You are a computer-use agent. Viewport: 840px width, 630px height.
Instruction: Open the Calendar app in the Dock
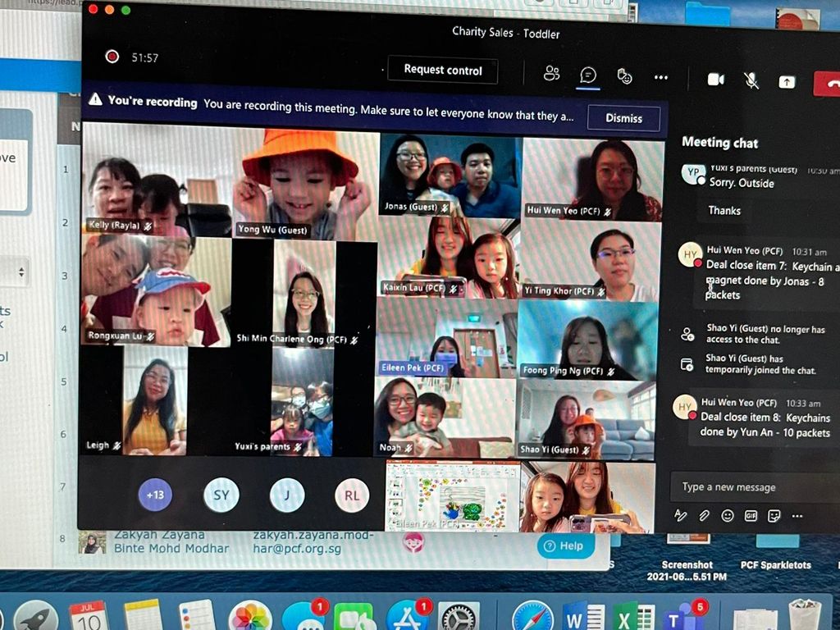pyautogui.click(x=88, y=616)
